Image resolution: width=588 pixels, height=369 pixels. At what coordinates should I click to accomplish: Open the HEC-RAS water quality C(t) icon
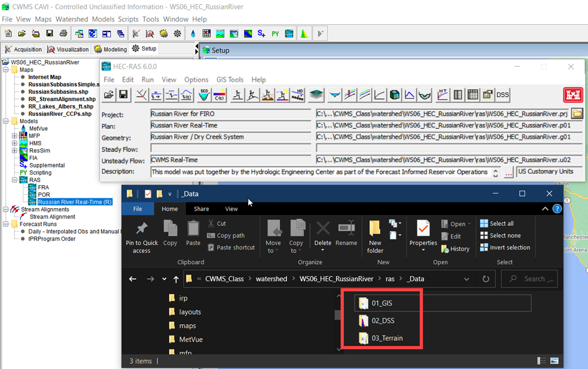tap(219, 95)
